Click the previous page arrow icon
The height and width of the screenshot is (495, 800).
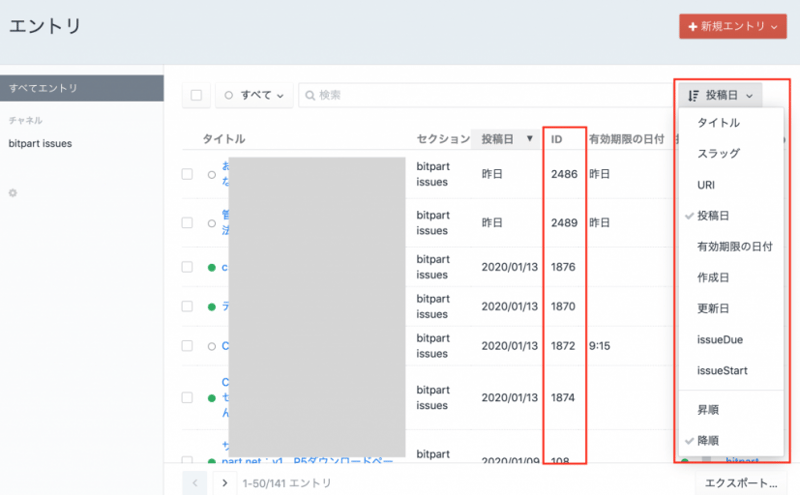coord(195,483)
